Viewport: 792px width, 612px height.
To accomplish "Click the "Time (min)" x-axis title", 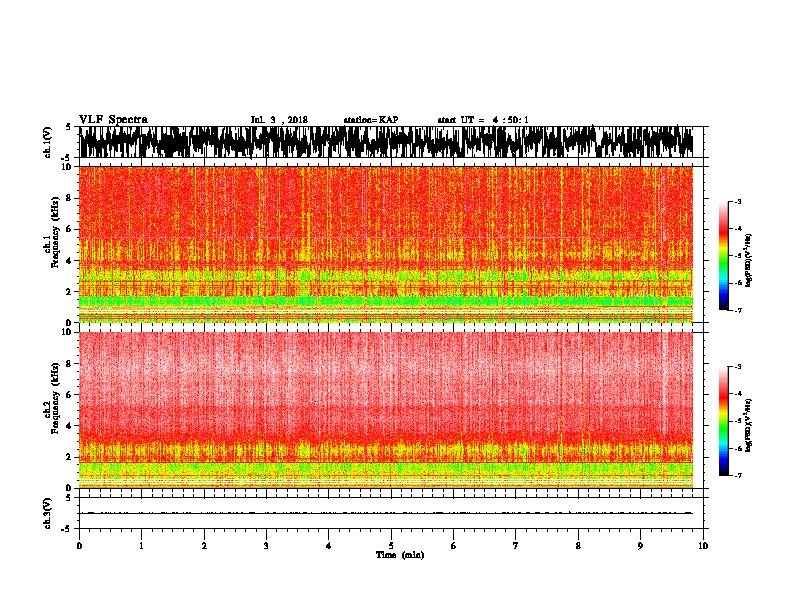I will [x=400, y=555].
